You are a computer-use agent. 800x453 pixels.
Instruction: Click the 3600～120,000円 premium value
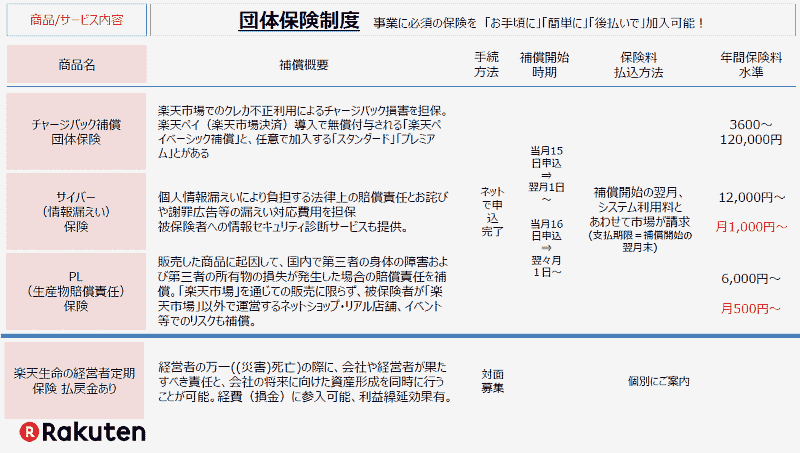click(x=751, y=132)
